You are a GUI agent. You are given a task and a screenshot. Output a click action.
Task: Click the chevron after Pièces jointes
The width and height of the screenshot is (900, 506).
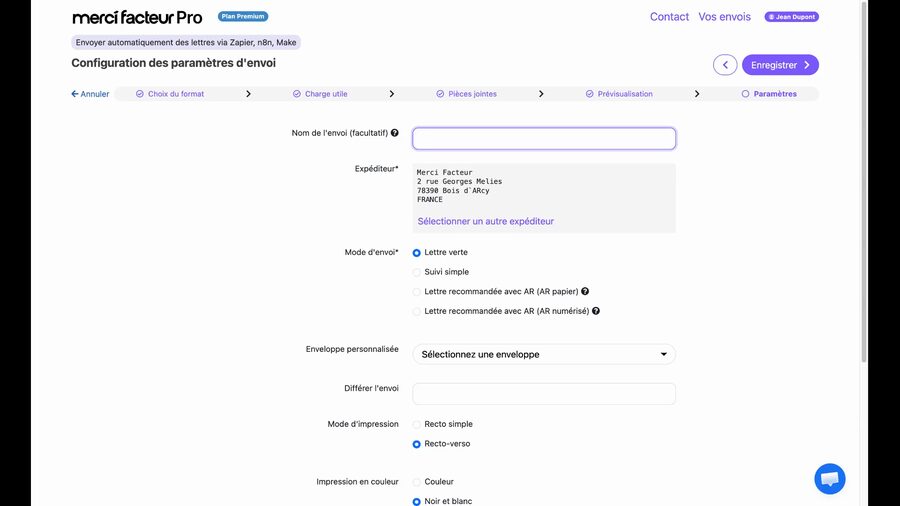coord(541,94)
